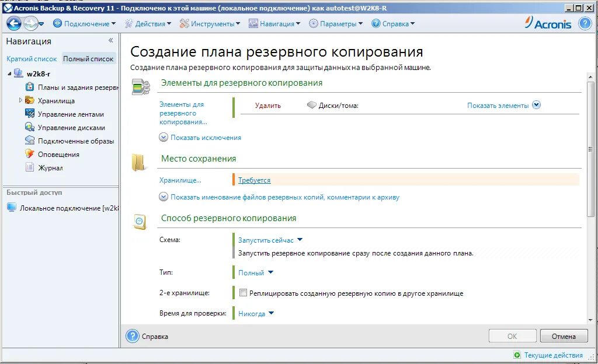Click the Место сохранения folder icon
This screenshot has width=598, height=364.
coord(139,163)
